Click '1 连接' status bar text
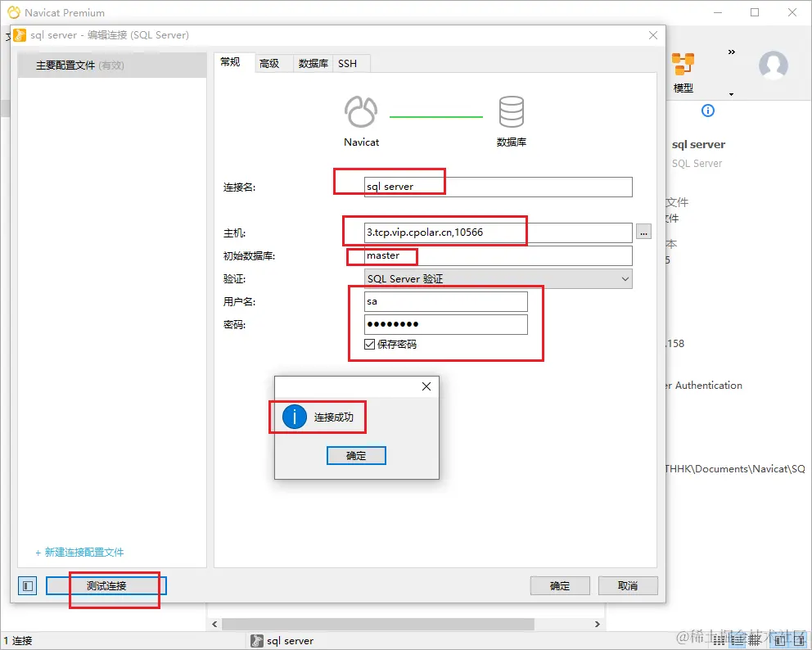 point(18,641)
